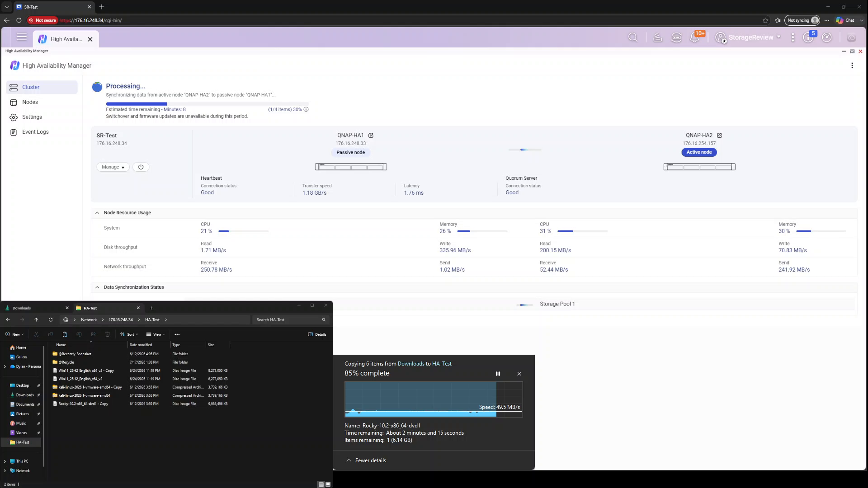
Task: Open the StorageReview user dropdown
Action: 749,38
